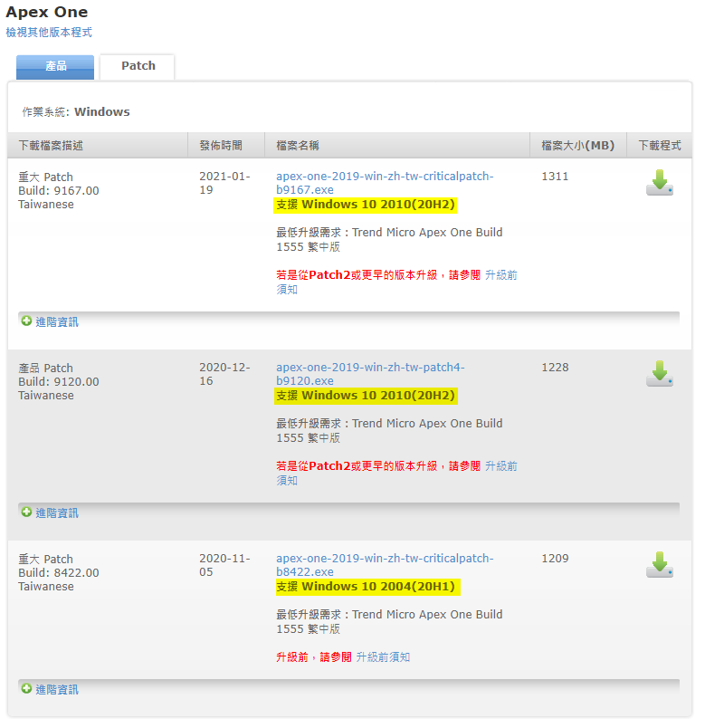This screenshot has height=728, width=705.
Task: Expand 進階資訊 for Build 9120 row
Action: point(57,513)
